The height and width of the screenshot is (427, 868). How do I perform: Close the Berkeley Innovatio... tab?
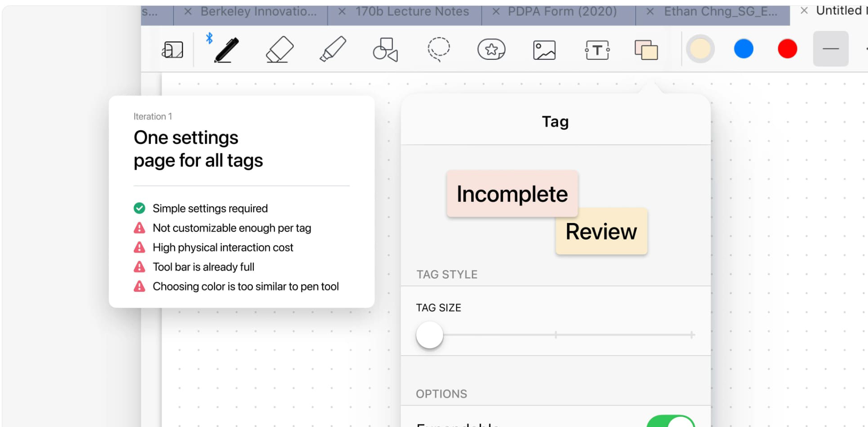[188, 12]
